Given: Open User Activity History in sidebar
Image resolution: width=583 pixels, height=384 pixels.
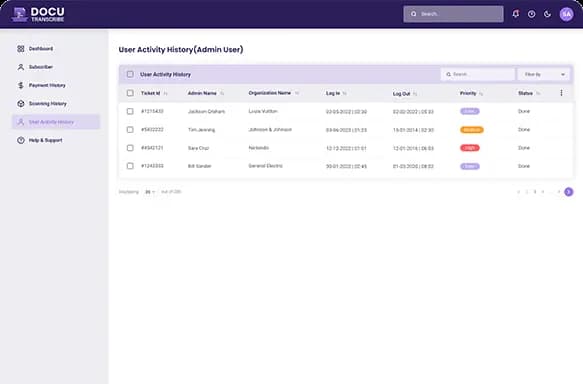Looking at the screenshot, I should click(56, 122).
